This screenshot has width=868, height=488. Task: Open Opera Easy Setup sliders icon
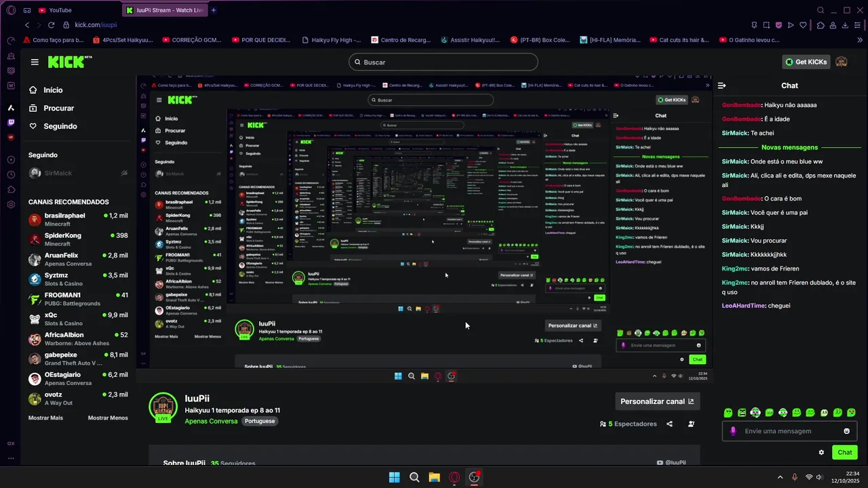click(859, 25)
